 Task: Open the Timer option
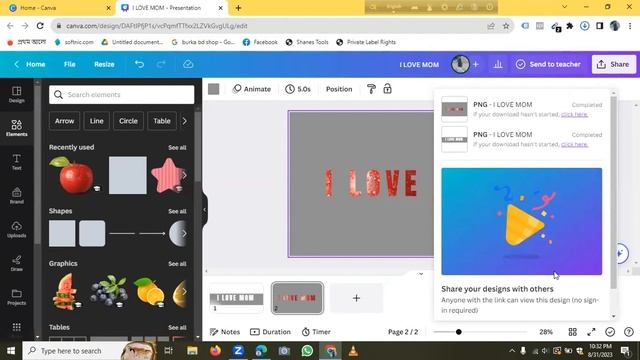[316, 332]
